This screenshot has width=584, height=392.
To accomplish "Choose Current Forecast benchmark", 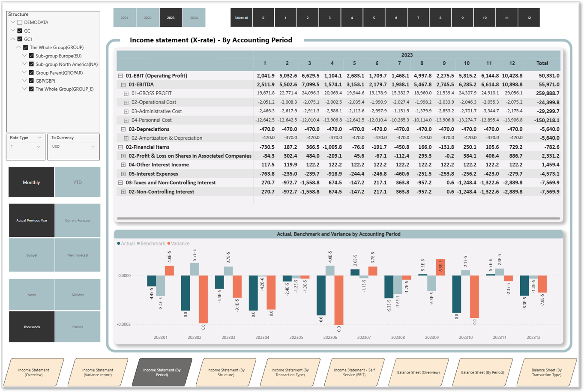I will coord(78,220).
